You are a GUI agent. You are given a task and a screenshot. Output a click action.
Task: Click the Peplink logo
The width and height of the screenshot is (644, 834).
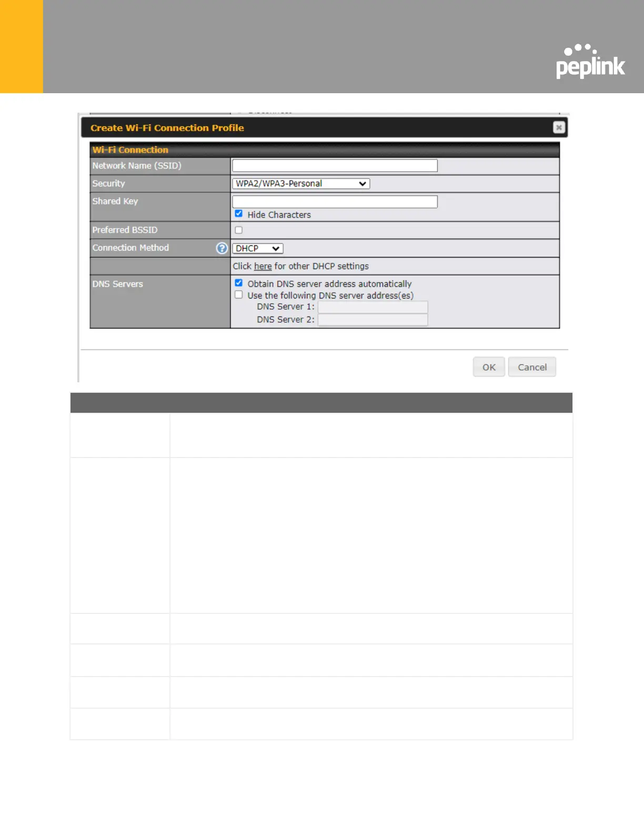[590, 61]
